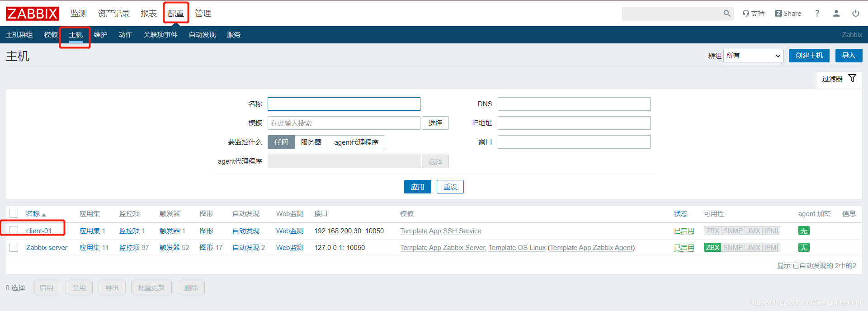Switch to 关联项事件 submenu

tap(160, 35)
